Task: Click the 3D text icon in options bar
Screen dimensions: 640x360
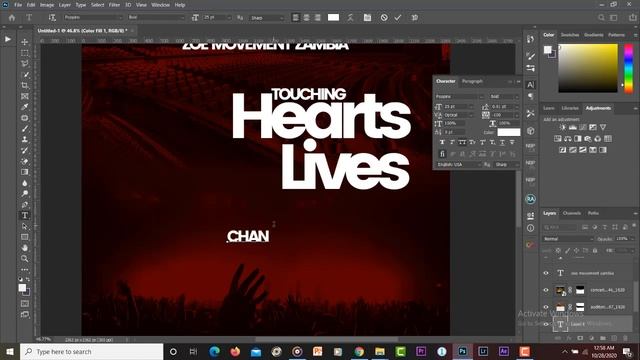Action: point(415,18)
